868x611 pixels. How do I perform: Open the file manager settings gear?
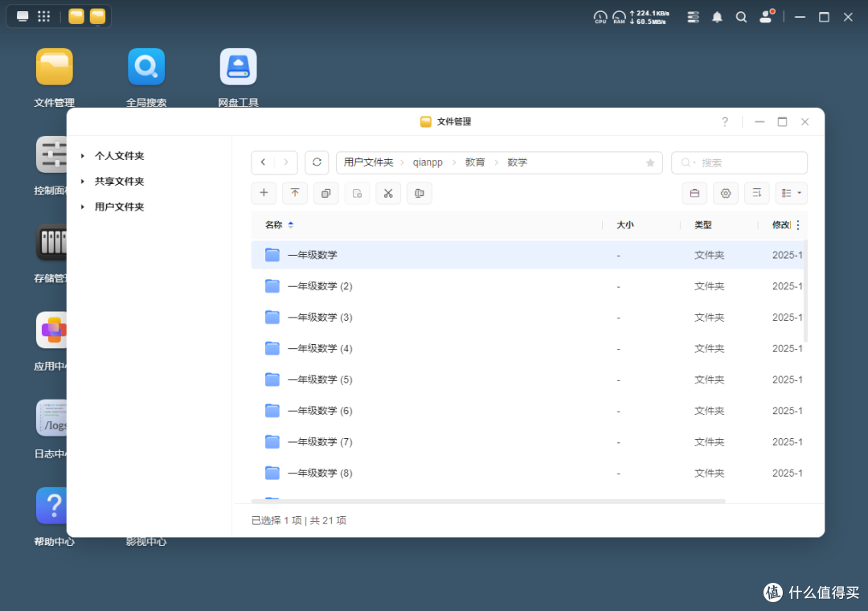click(x=725, y=193)
